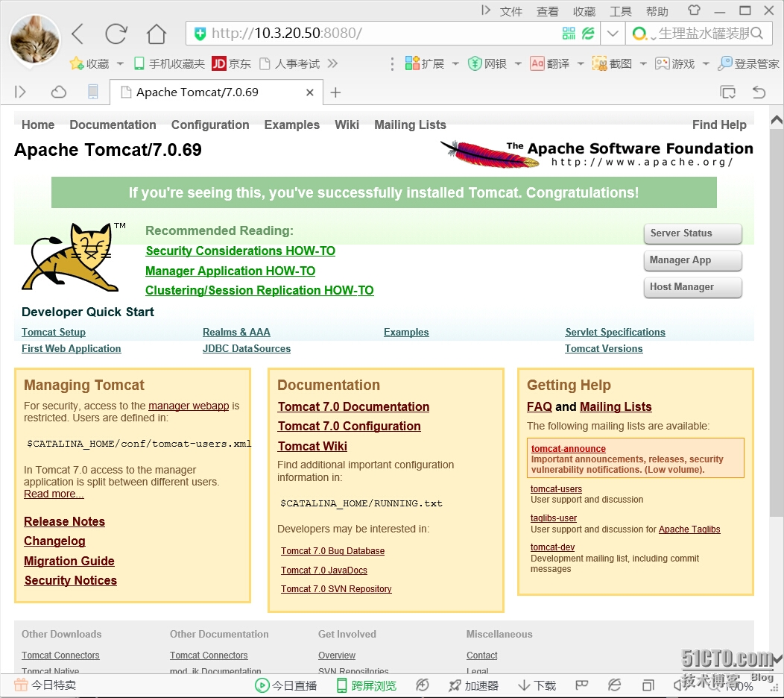Click the Manager App button
784x698 pixels.
692,260
